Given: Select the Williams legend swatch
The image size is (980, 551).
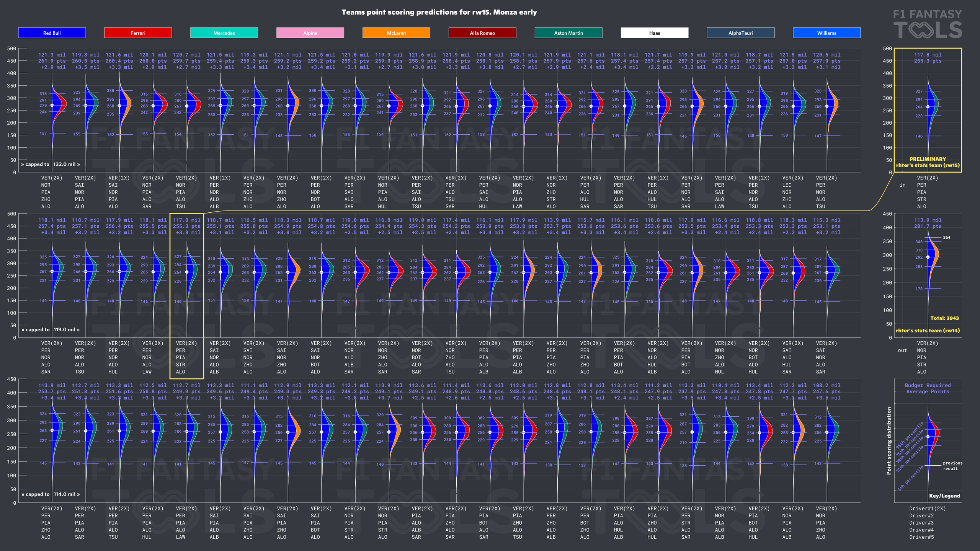Looking at the screenshot, I should point(827,33).
